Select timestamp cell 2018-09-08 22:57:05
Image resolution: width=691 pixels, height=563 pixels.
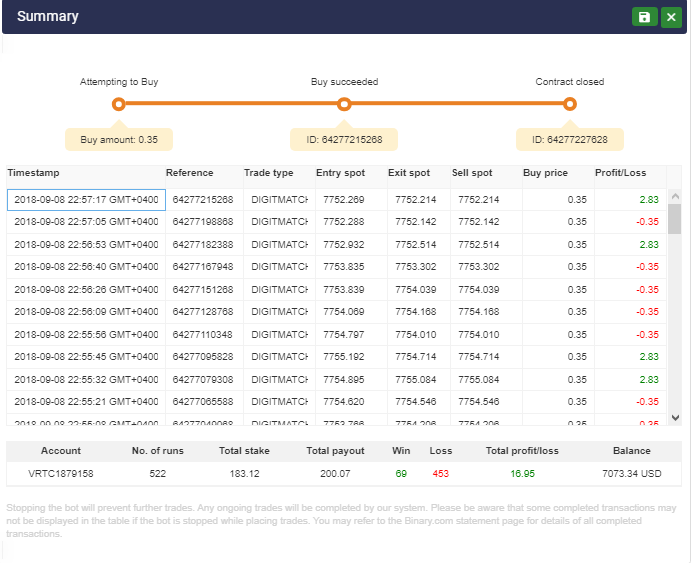pyautogui.click(x=86, y=222)
